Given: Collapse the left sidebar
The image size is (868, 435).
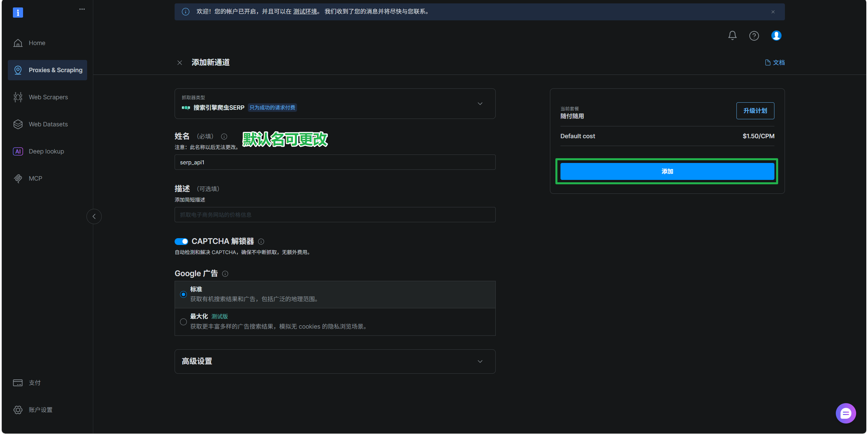Looking at the screenshot, I should [x=94, y=216].
